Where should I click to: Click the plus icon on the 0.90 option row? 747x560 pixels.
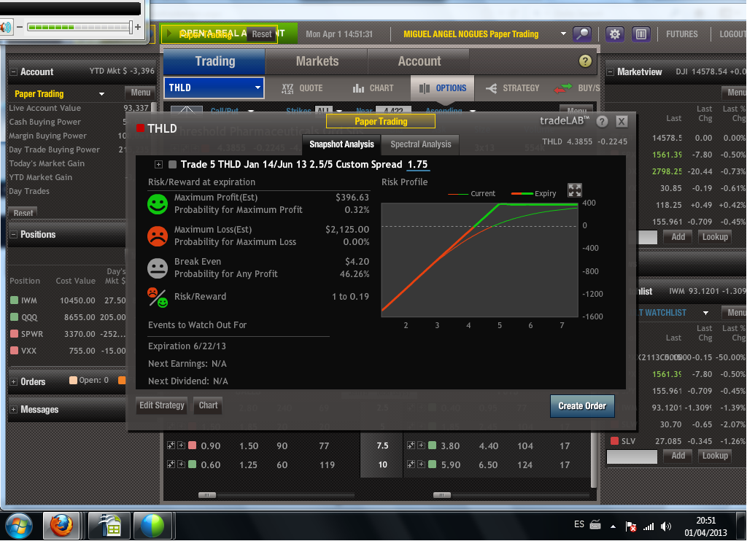(181, 446)
